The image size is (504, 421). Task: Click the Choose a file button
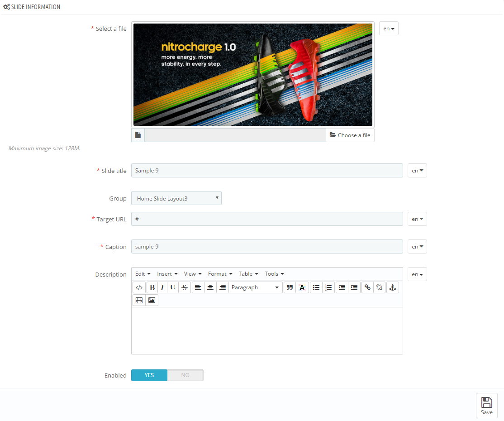click(x=350, y=135)
